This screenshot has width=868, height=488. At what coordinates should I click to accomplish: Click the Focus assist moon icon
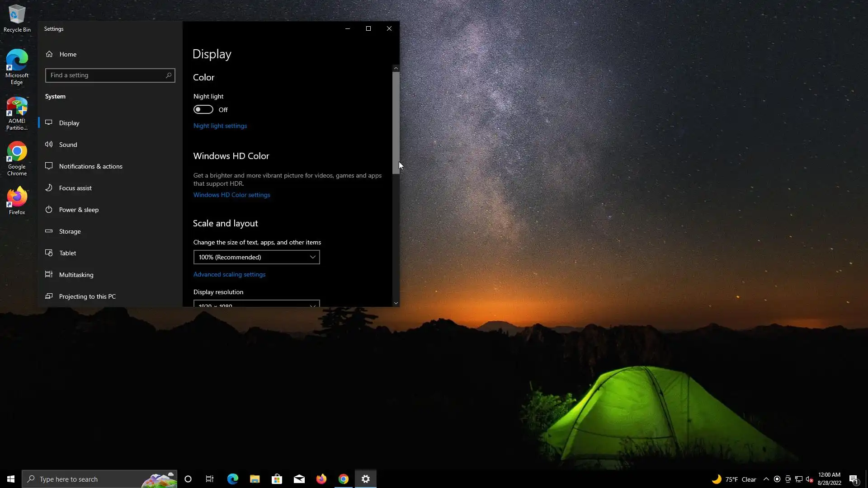(49, 188)
